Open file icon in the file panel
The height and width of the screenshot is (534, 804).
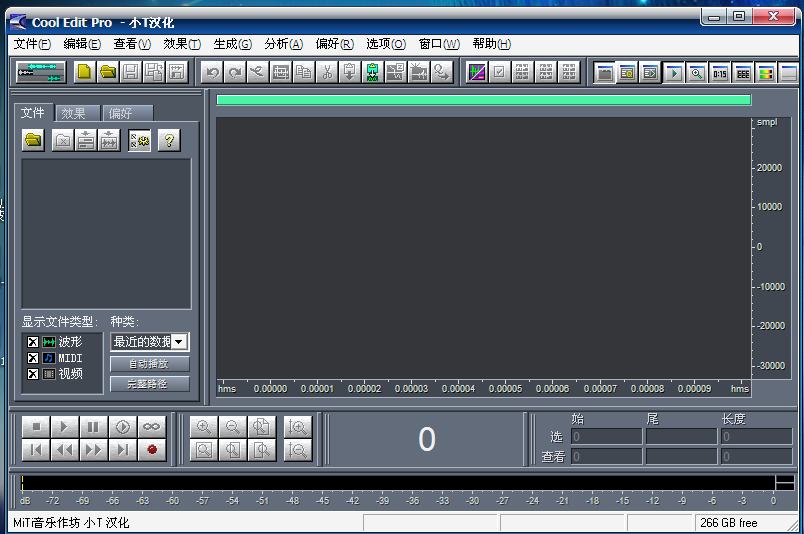[33, 140]
